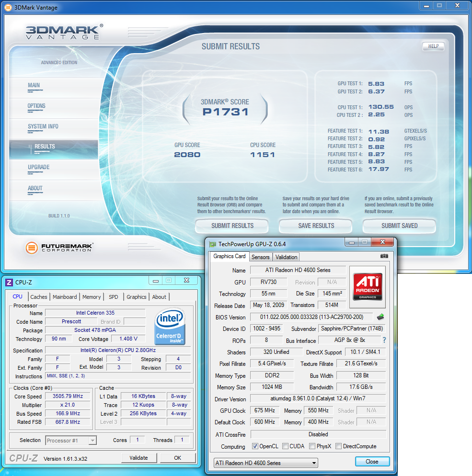This screenshot has width=472, height=476.
Task: Toggle the CUDA checkbox in GPU-Z
Action: [285, 446]
